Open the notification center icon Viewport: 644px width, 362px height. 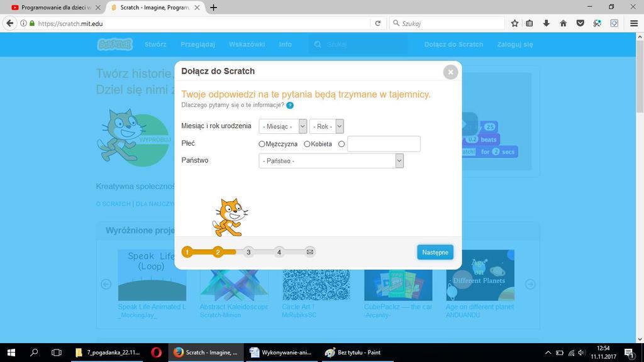[629, 353]
